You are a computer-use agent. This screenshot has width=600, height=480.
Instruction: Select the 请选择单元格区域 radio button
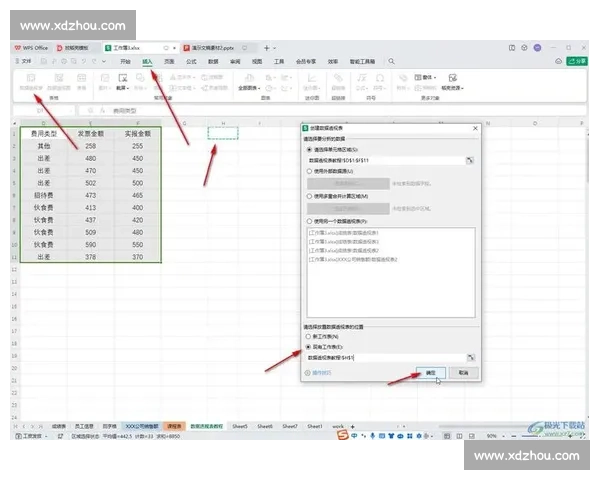(x=310, y=150)
